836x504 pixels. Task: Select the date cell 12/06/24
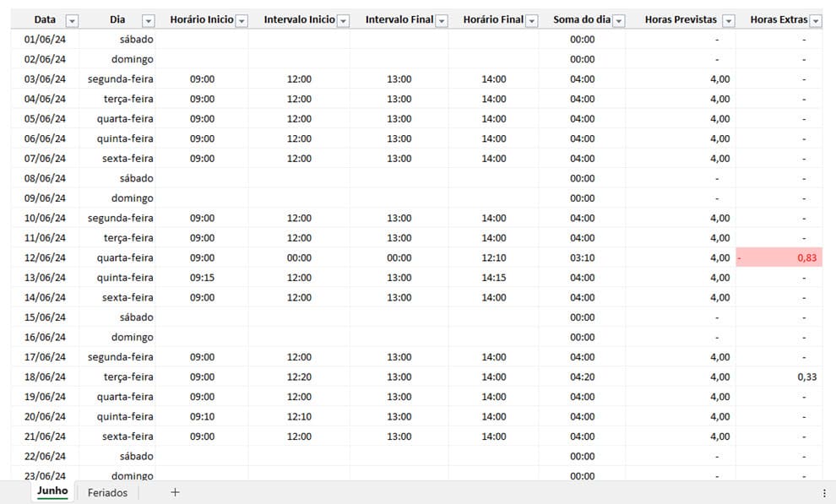pos(45,257)
